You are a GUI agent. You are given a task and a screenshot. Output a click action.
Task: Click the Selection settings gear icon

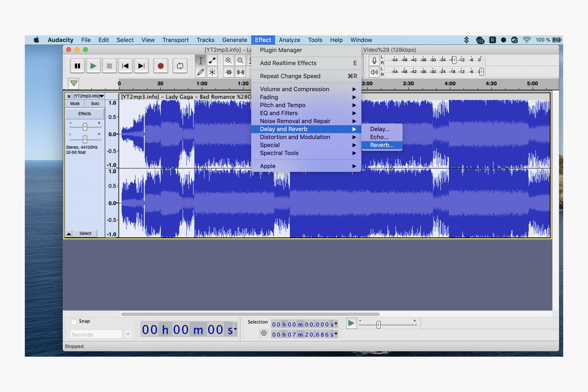click(264, 333)
